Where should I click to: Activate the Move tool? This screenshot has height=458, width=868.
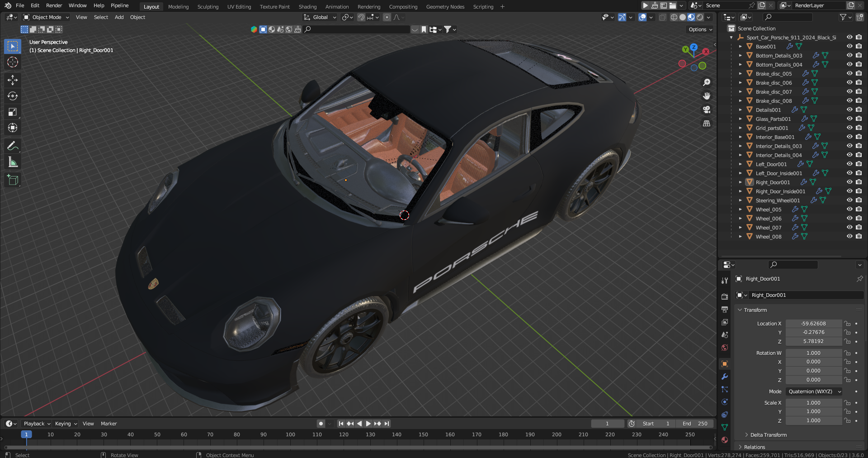point(13,80)
